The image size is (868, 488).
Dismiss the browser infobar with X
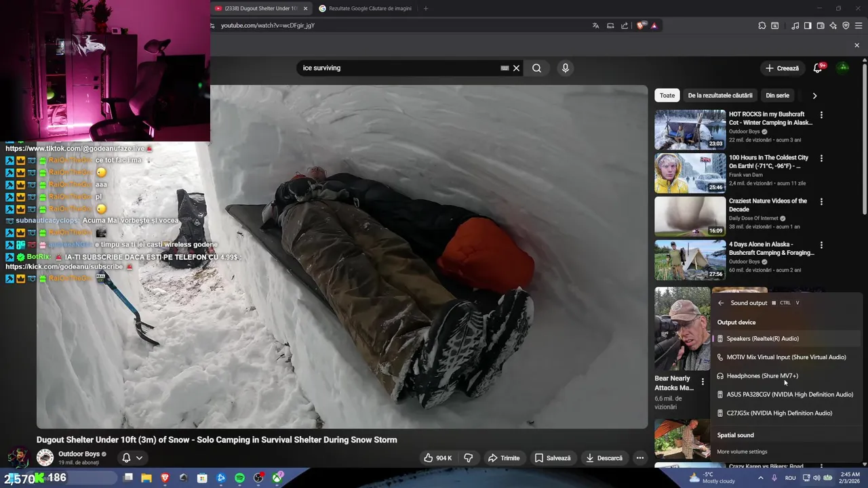pos(856,45)
